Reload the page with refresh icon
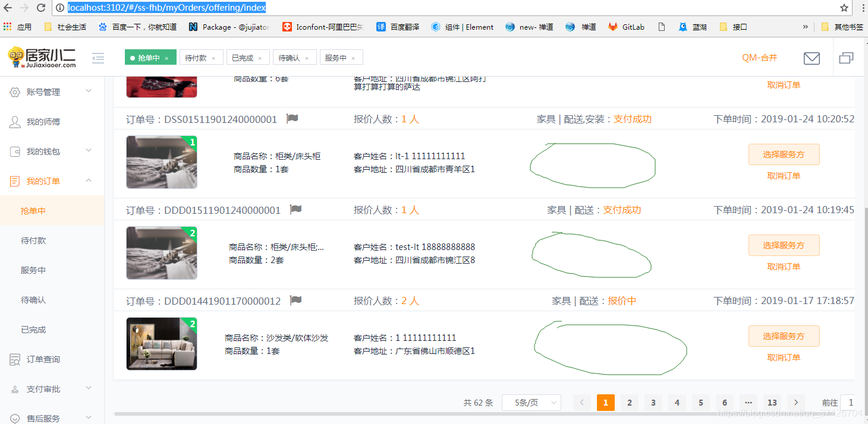The width and height of the screenshot is (868, 424). coord(41,8)
